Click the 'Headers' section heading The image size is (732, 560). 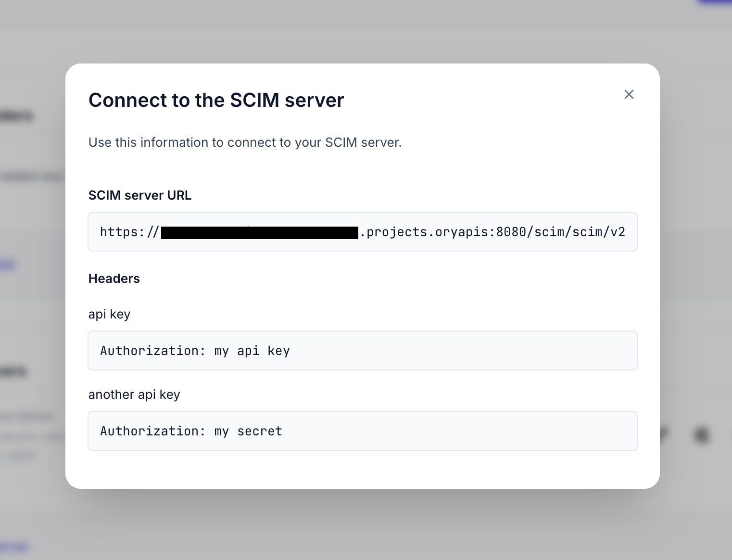pos(114,279)
